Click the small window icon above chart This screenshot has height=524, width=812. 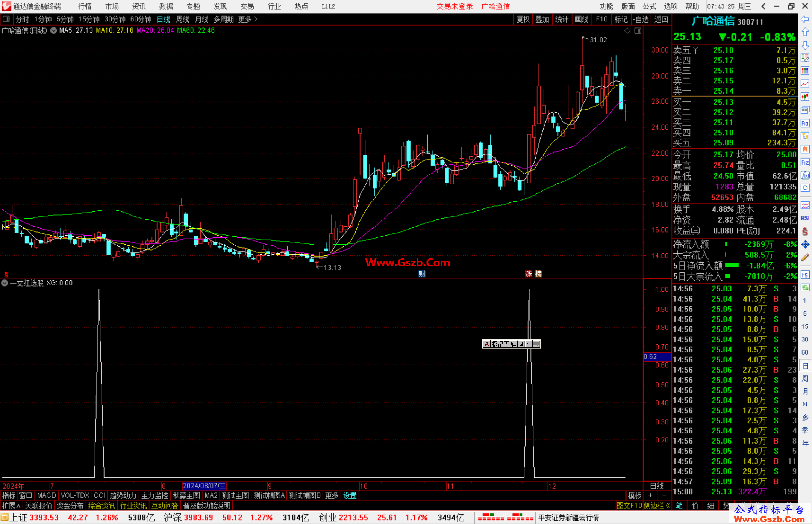click(638, 31)
